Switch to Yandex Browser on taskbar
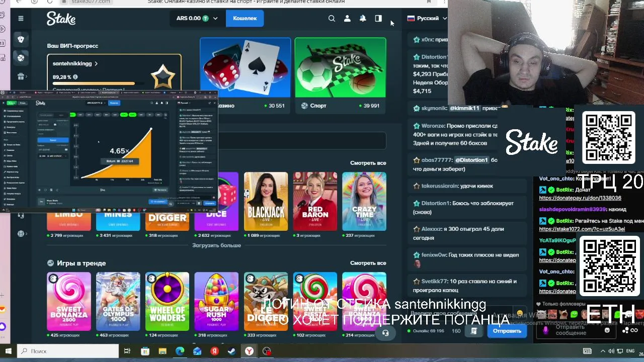The width and height of the screenshot is (644, 362). click(250, 351)
